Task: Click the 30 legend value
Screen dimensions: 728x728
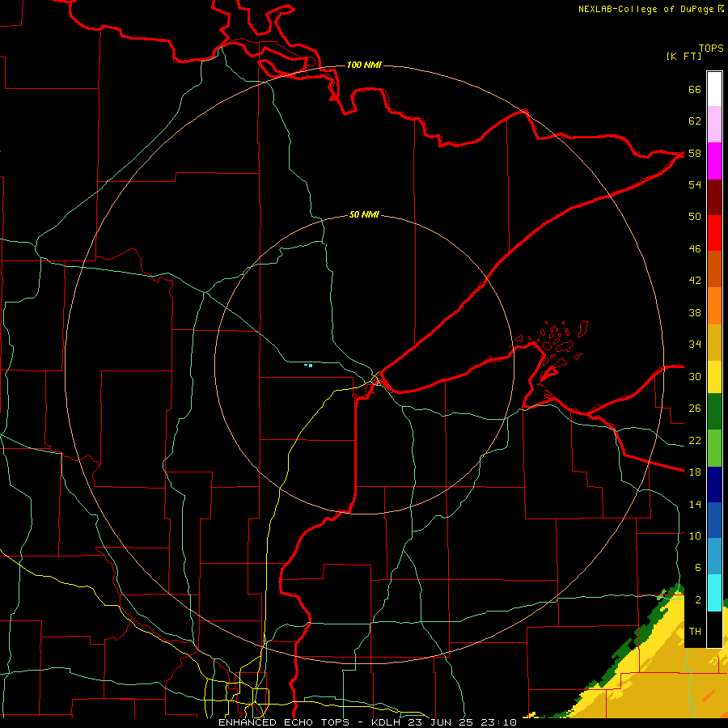Action: pyautogui.click(x=695, y=376)
